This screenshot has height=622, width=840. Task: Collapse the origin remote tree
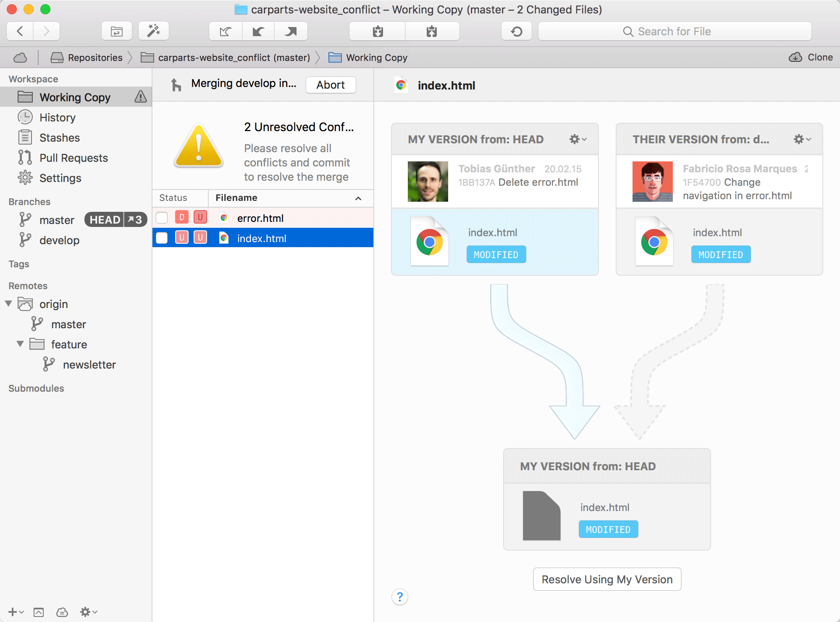pos(9,303)
